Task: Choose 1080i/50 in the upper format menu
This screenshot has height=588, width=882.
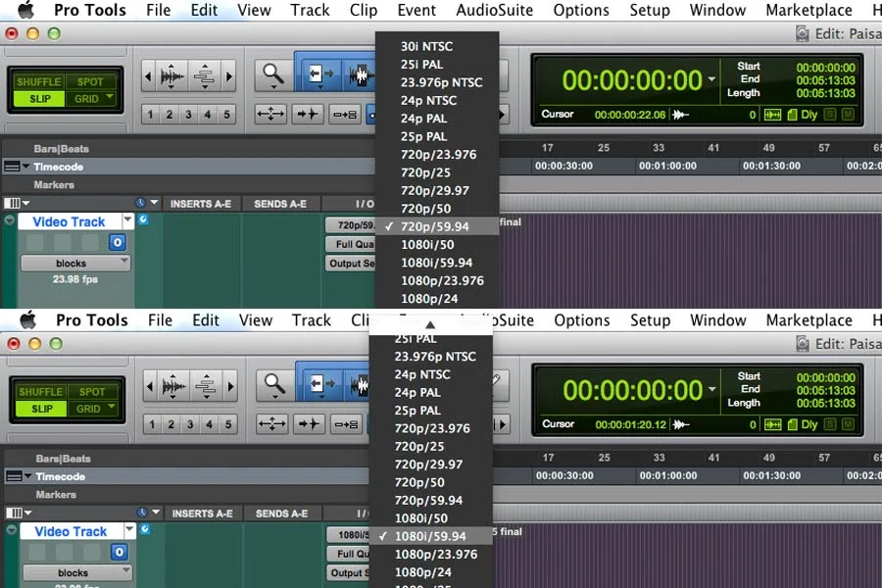Action: (437, 244)
